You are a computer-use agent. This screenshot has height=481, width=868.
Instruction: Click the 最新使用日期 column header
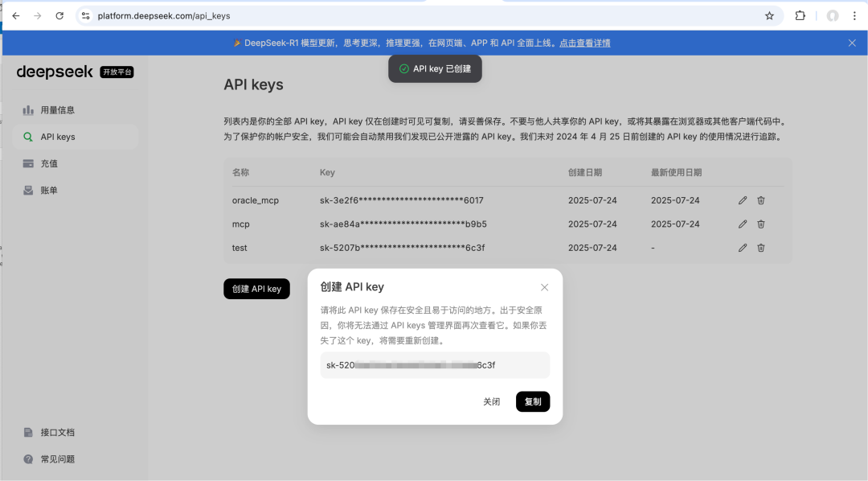click(677, 172)
